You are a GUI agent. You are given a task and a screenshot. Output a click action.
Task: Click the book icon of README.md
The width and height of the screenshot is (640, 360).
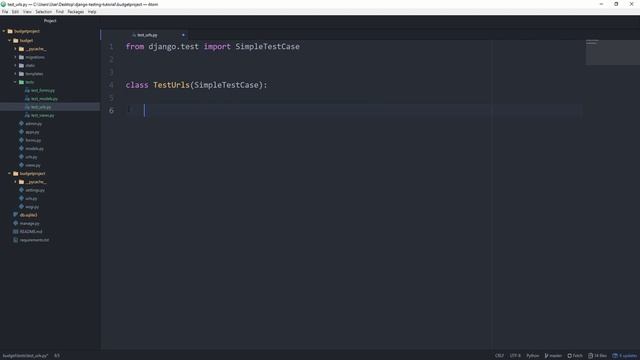coord(16,231)
